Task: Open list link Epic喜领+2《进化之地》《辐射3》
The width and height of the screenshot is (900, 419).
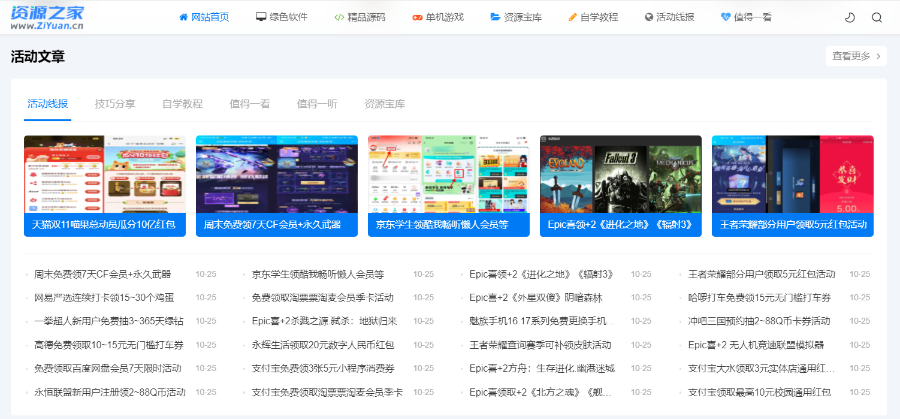Action: (x=542, y=274)
